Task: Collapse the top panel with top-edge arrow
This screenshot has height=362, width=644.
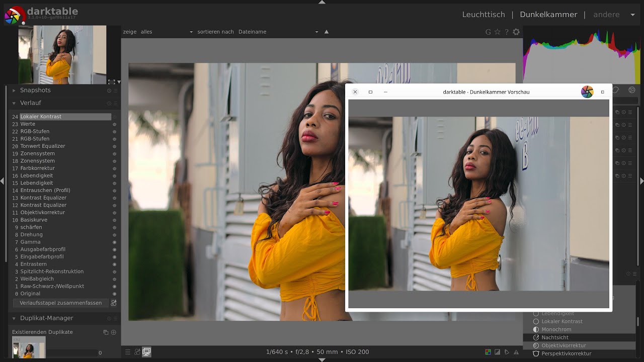Action: point(322,2)
